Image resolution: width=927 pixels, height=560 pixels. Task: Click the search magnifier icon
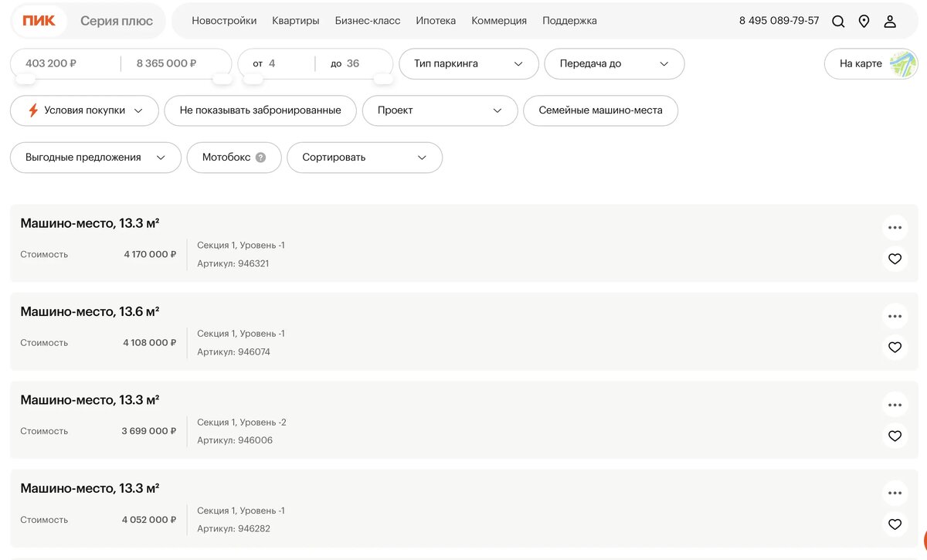pos(838,22)
